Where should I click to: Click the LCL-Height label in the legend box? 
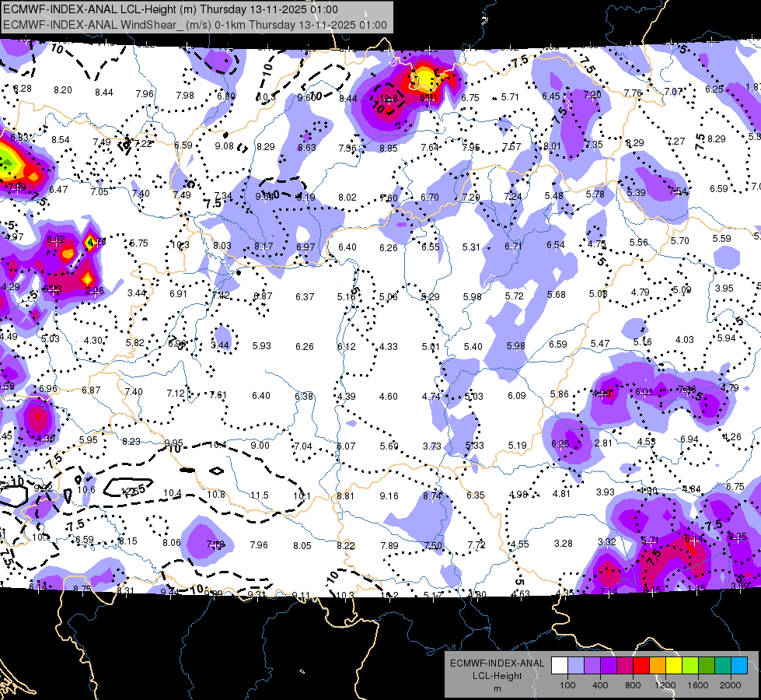pyautogui.click(x=497, y=676)
